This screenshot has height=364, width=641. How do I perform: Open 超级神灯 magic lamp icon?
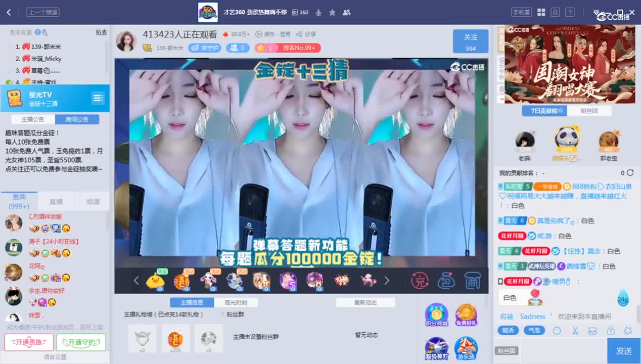coord(436,348)
